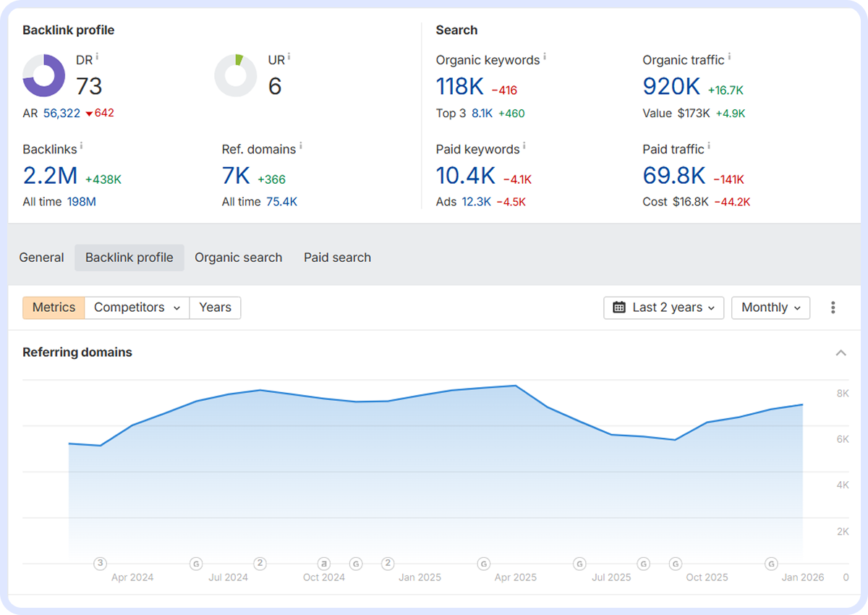Open the Competitors dropdown

pyautogui.click(x=137, y=307)
